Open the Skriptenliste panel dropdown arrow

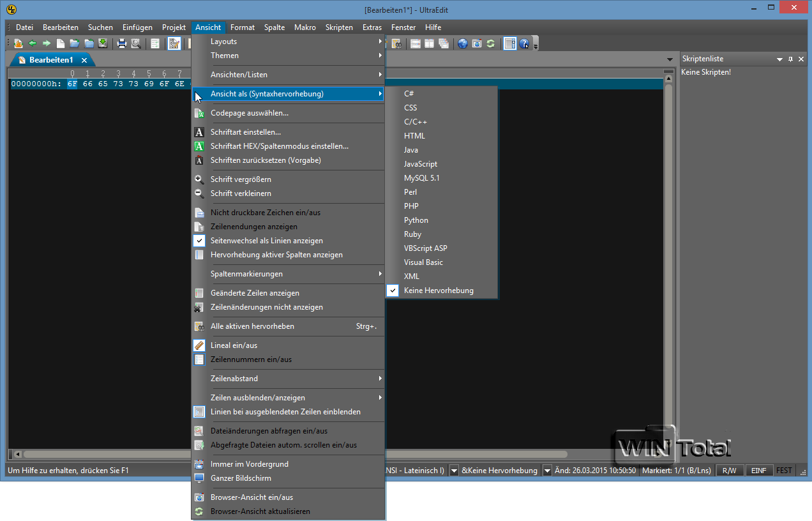tap(779, 59)
